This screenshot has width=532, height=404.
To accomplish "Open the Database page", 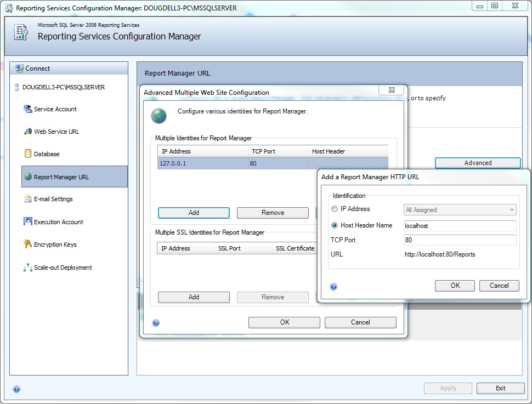I will pyautogui.click(x=47, y=154).
